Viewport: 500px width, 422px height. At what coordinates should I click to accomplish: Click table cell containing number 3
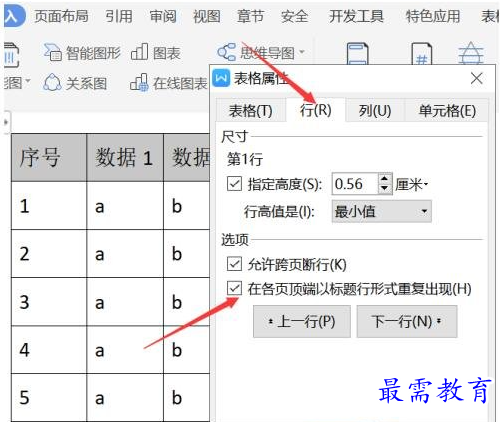[x=49, y=302]
